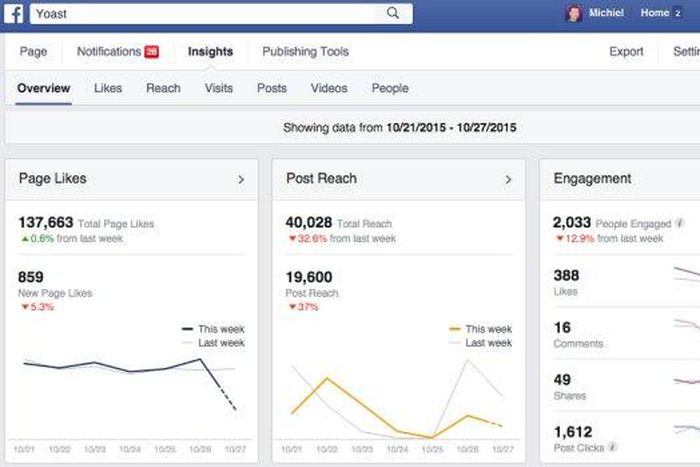The width and height of the screenshot is (700, 467).
Task: Click the Post Clicks info icon
Action: [x=612, y=446]
